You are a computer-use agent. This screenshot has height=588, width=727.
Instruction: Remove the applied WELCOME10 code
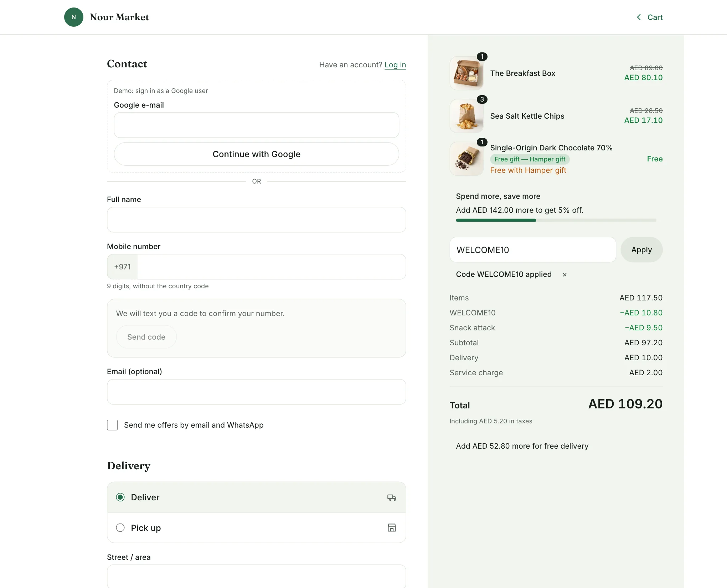click(564, 274)
